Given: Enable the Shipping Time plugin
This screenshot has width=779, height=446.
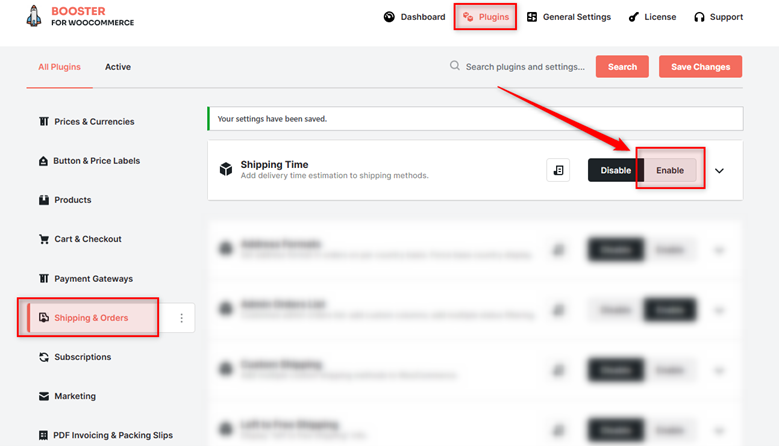Looking at the screenshot, I should pyautogui.click(x=670, y=170).
